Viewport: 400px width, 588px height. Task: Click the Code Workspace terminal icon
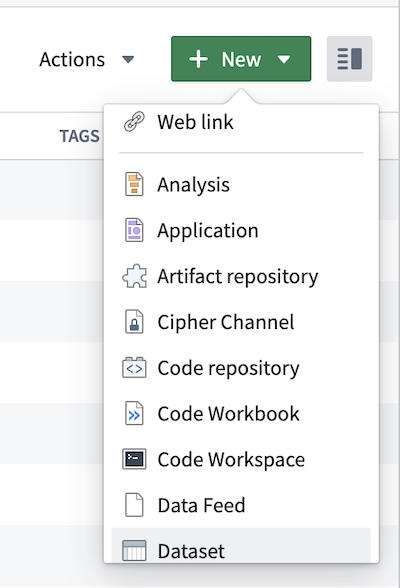click(134, 459)
